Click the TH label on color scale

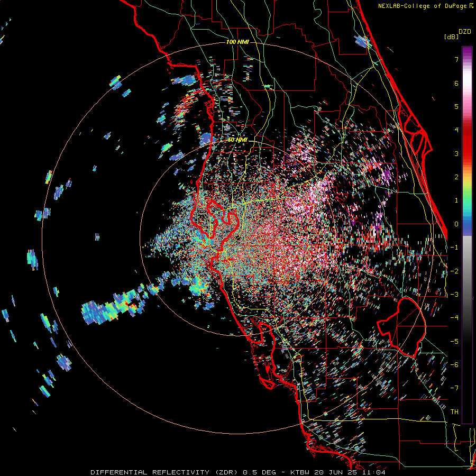(x=454, y=411)
